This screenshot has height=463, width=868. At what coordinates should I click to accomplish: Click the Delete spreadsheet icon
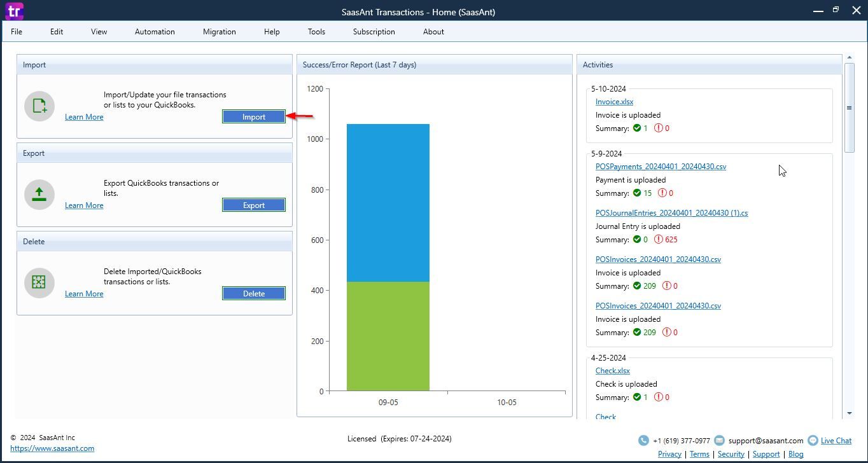pyautogui.click(x=39, y=283)
